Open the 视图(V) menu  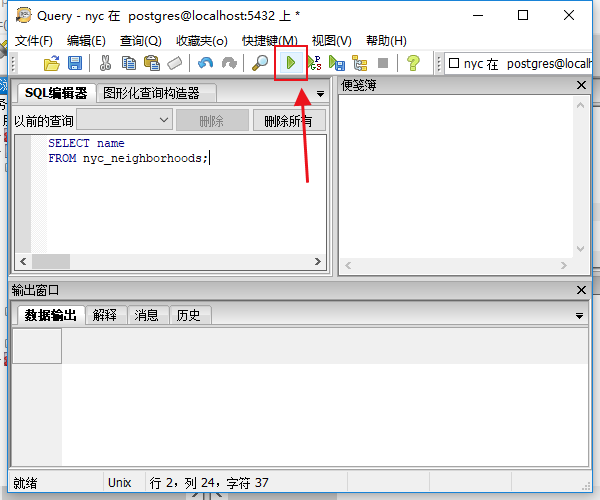click(x=331, y=41)
